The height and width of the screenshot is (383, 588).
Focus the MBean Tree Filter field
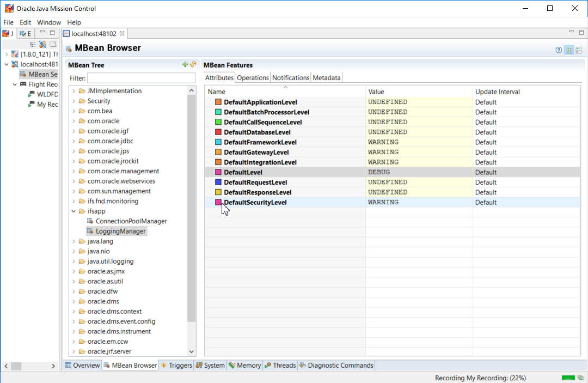click(x=142, y=78)
